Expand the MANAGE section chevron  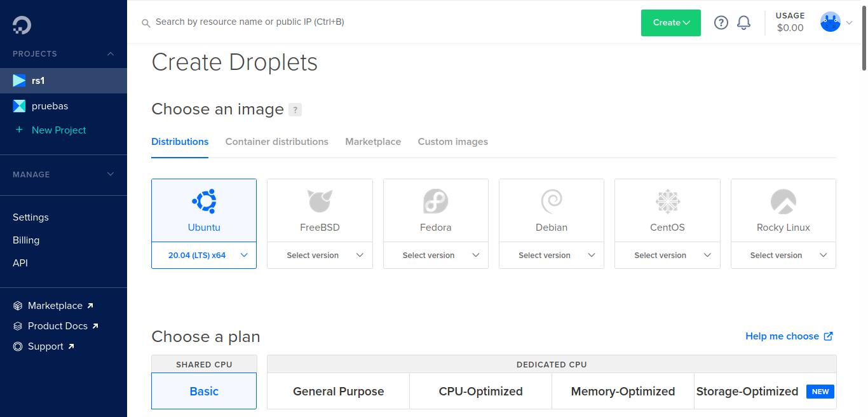[x=111, y=174]
